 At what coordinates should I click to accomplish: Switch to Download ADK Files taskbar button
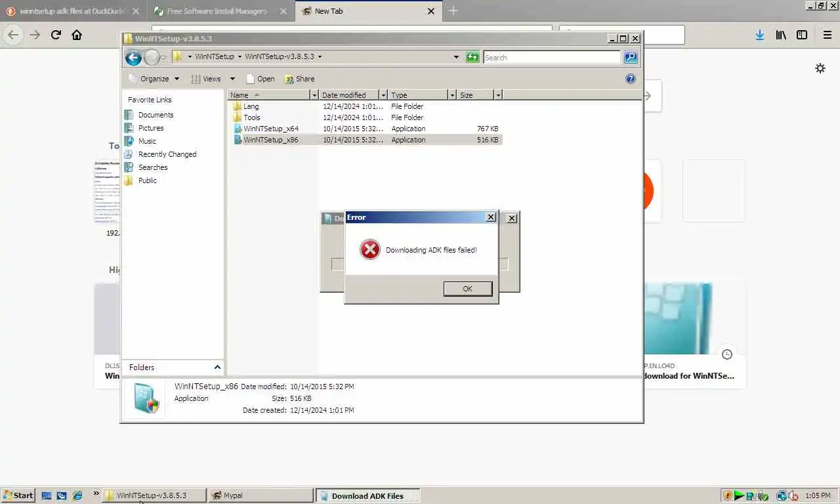pyautogui.click(x=367, y=495)
